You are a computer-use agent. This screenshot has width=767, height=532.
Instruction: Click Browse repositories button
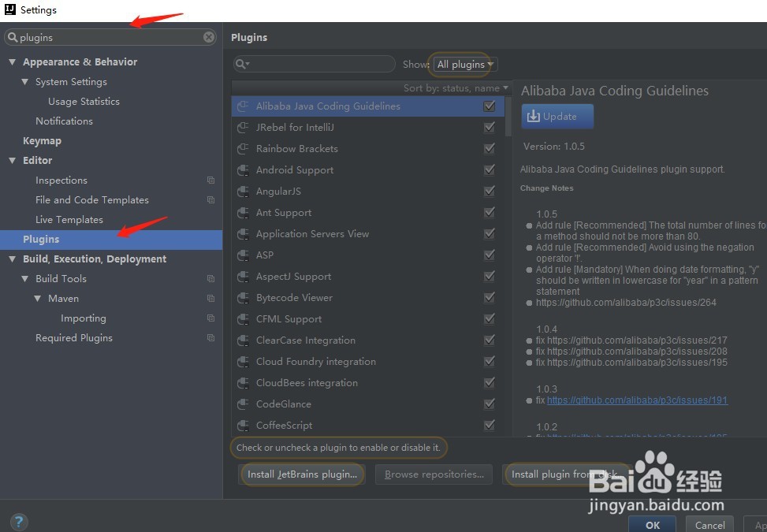[434, 474]
